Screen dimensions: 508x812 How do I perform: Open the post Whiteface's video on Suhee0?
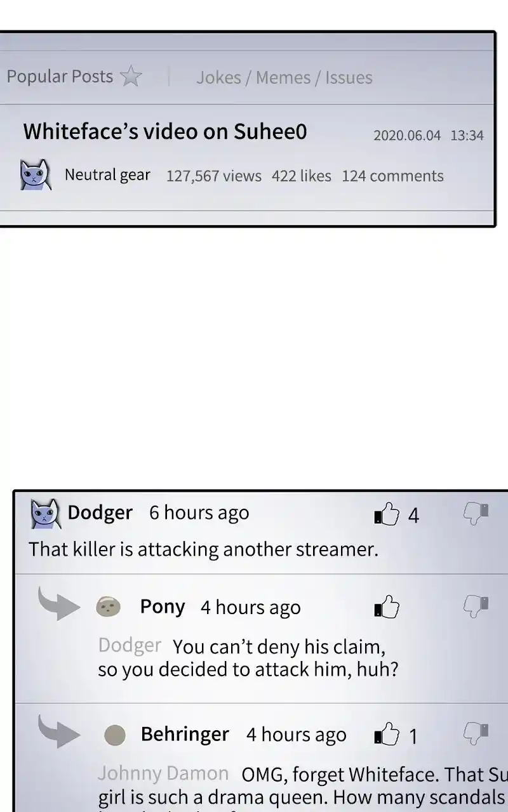165,131
